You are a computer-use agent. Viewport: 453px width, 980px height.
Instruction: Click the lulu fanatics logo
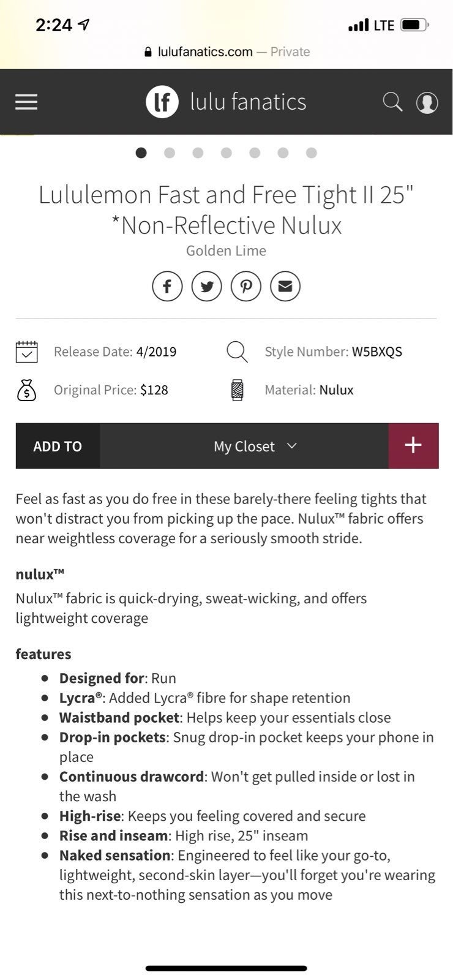pos(226,102)
